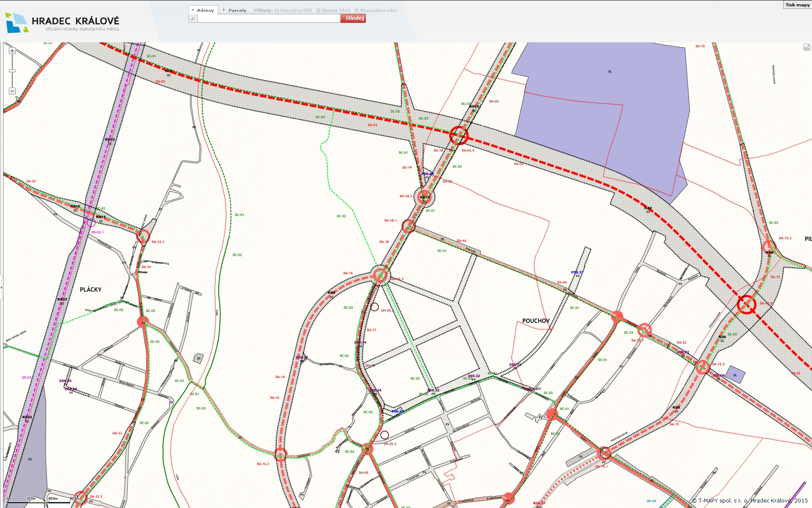Open the Adresy tab dropdown arrow
The height and width of the screenshot is (508, 812).
click(193, 10)
